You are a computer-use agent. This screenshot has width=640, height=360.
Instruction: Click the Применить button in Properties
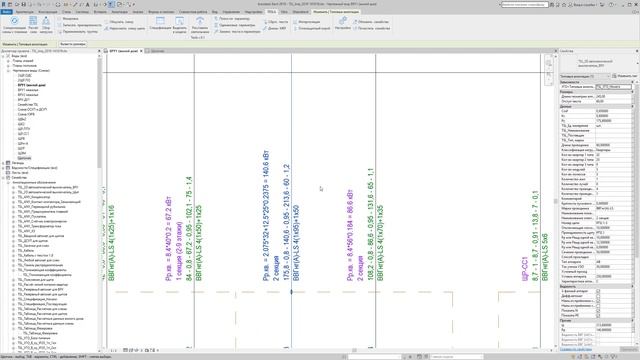coord(629,349)
